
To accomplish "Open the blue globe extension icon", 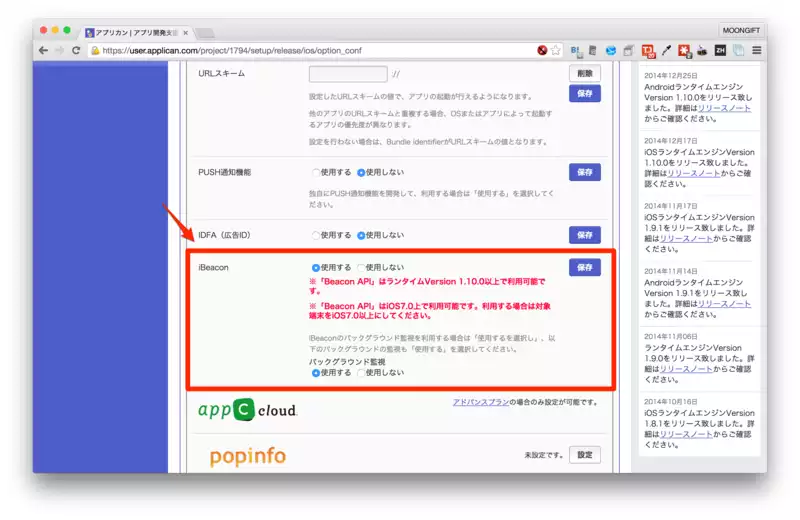I will (x=611, y=51).
